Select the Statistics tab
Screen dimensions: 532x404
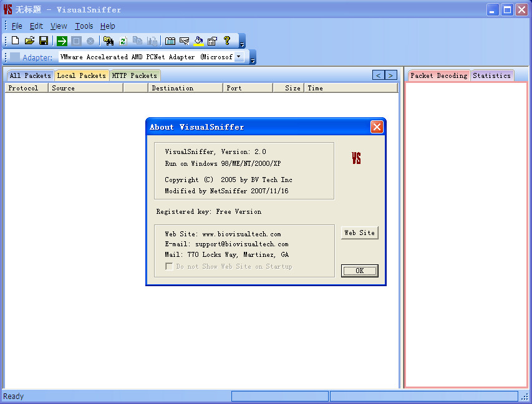pos(491,75)
